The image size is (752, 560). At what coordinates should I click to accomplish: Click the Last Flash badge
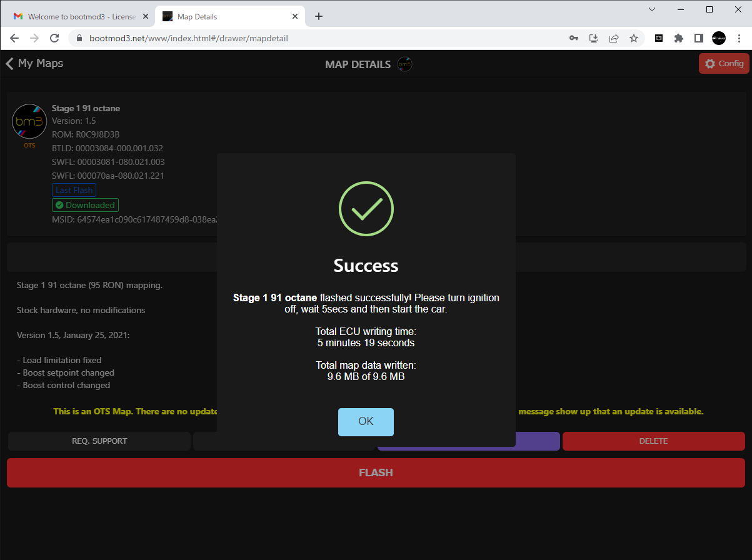[x=74, y=190]
